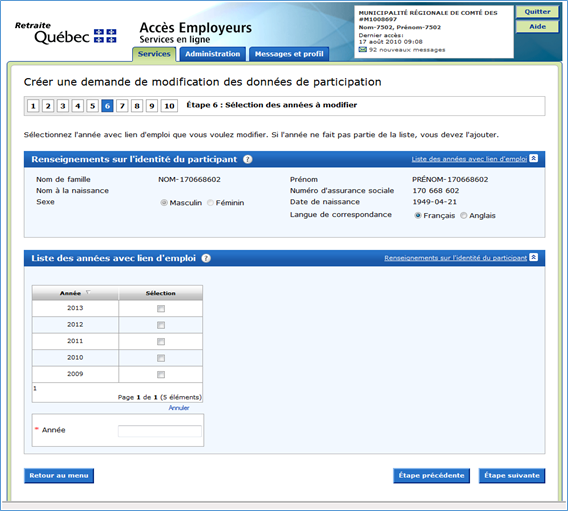Viewport: 568px width, 511px height.
Task: Click the Sélection column header
Action: [x=160, y=293]
